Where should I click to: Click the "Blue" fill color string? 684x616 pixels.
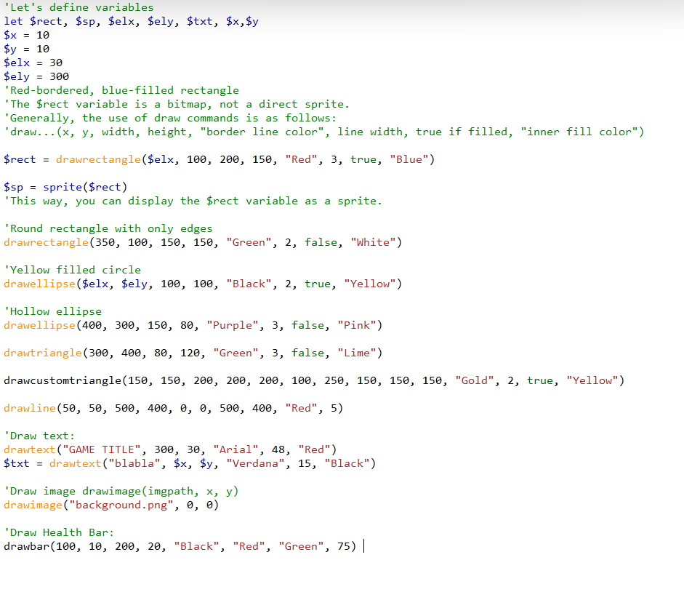[x=409, y=159]
